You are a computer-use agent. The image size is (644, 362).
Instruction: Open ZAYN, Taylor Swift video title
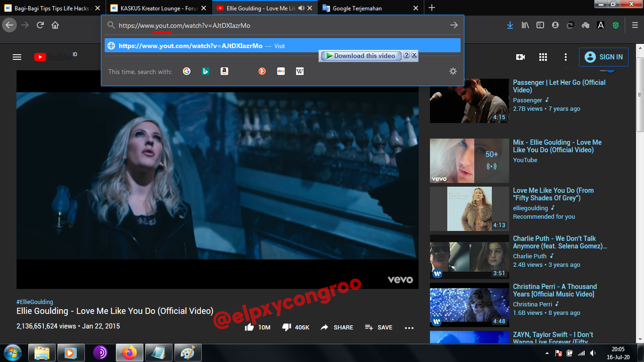pos(553,338)
